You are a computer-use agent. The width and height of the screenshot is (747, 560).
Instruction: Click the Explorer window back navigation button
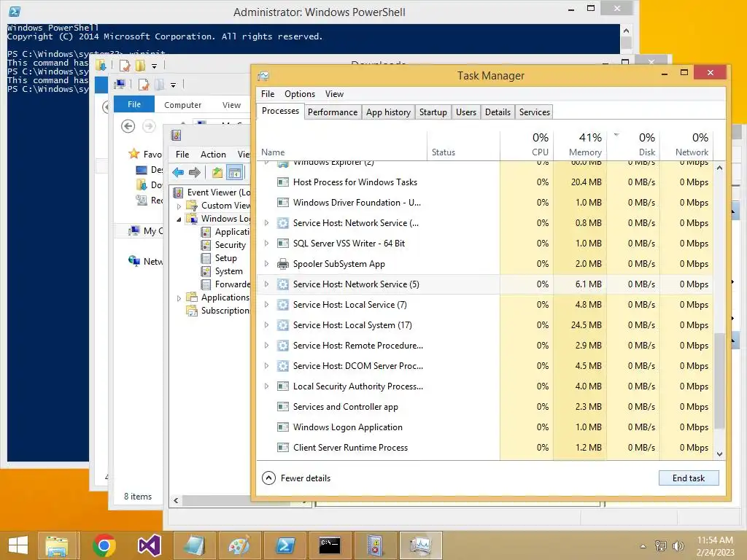point(128,126)
